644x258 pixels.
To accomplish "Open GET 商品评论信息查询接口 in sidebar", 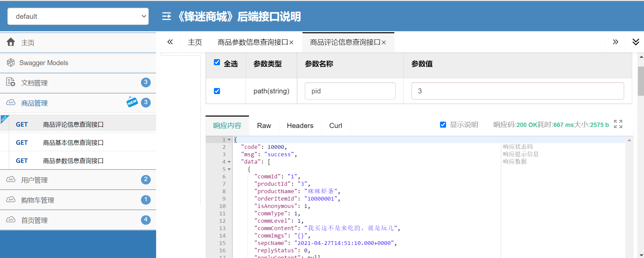I will (x=78, y=124).
